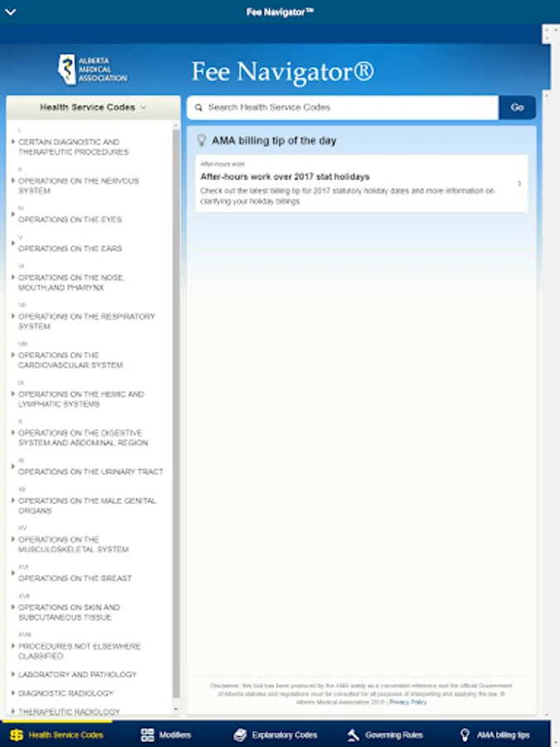Click the Go search button

coord(517,108)
